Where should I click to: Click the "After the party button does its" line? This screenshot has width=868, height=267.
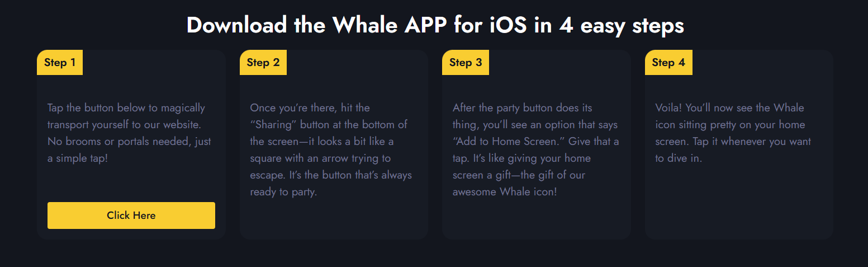click(522, 107)
